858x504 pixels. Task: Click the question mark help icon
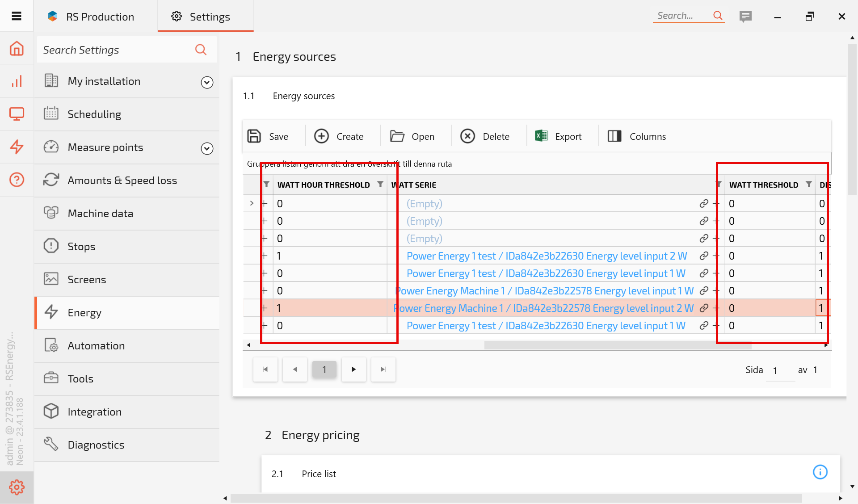pyautogui.click(x=17, y=180)
